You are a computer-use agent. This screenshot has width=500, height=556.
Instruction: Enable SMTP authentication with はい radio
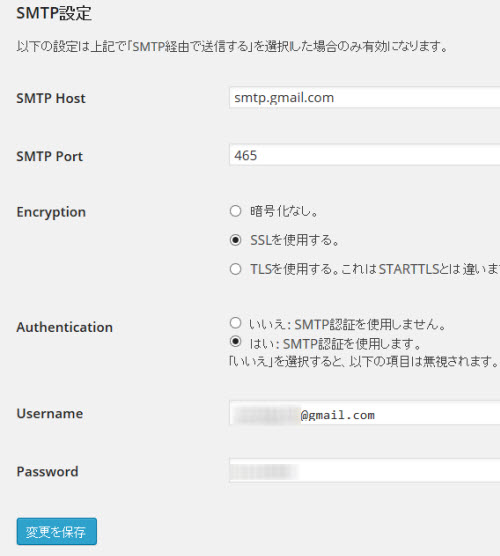[235, 341]
